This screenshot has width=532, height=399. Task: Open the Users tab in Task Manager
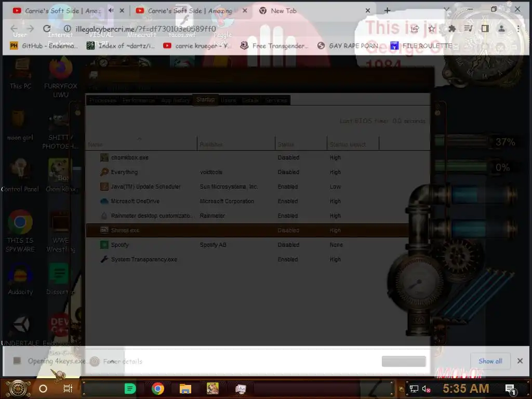pos(229,100)
